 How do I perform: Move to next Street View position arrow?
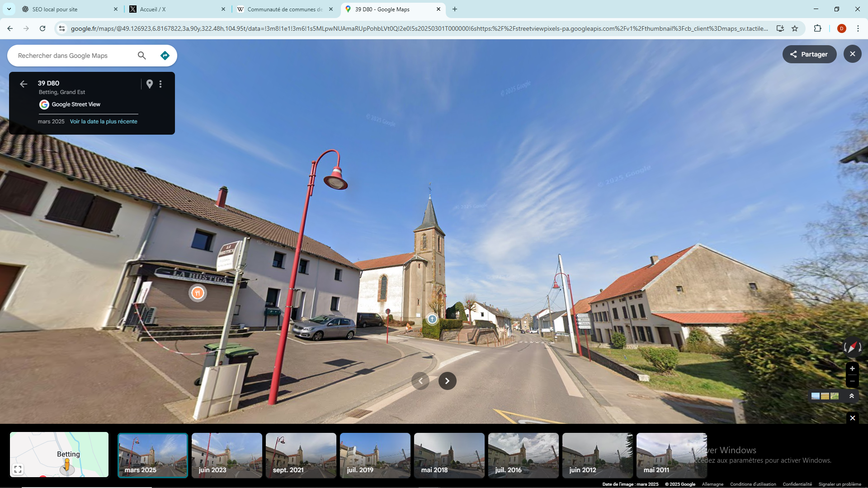coord(448,381)
